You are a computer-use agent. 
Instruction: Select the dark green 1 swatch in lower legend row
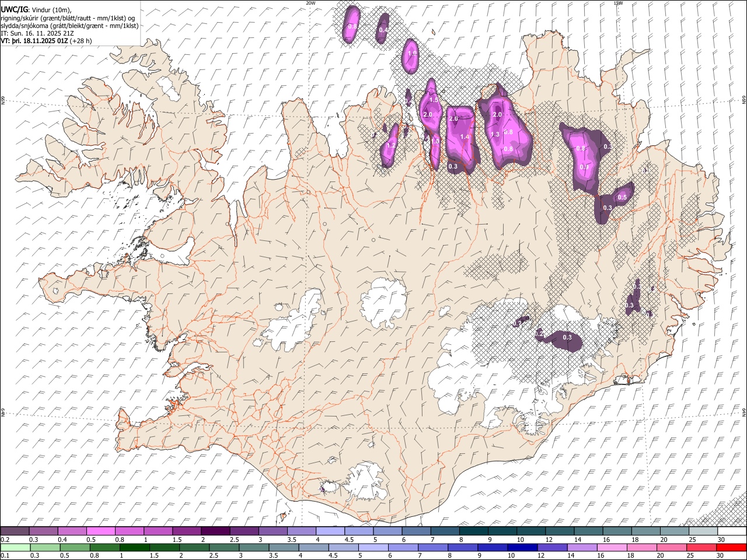(134, 547)
